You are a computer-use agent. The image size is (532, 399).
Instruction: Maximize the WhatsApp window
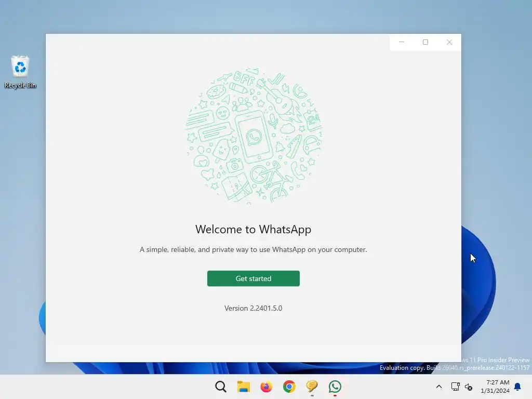click(425, 42)
